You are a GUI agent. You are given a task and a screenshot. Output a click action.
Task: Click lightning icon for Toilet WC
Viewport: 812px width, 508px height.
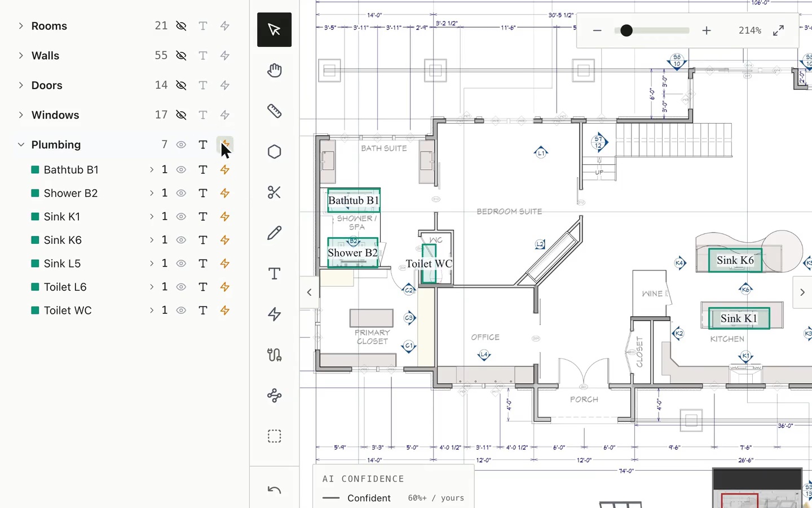click(x=225, y=310)
